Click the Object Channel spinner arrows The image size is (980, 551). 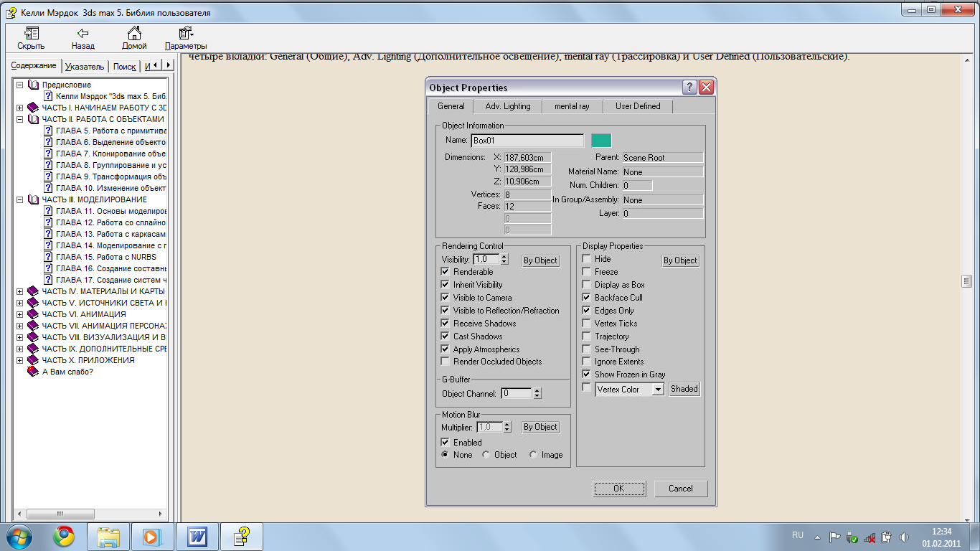537,393
